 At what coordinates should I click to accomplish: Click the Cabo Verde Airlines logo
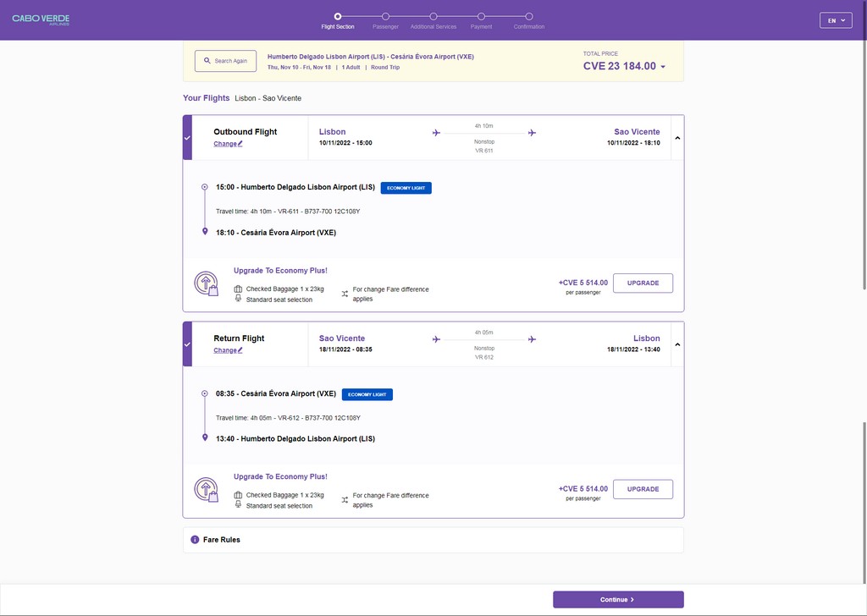click(41, 19)
